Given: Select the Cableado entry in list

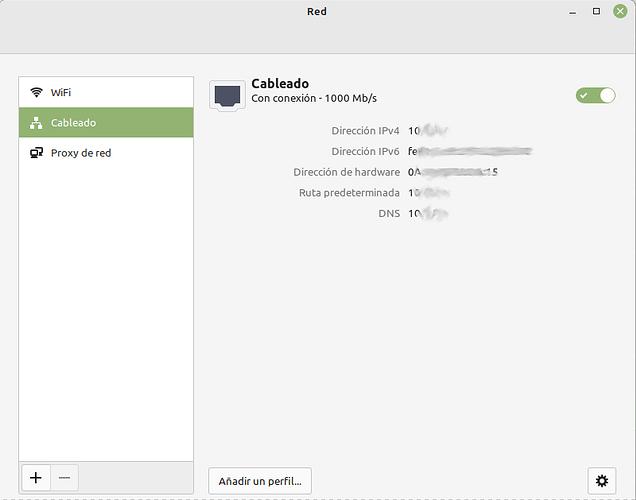Looking at the screenshot, I should coord(106,122).
